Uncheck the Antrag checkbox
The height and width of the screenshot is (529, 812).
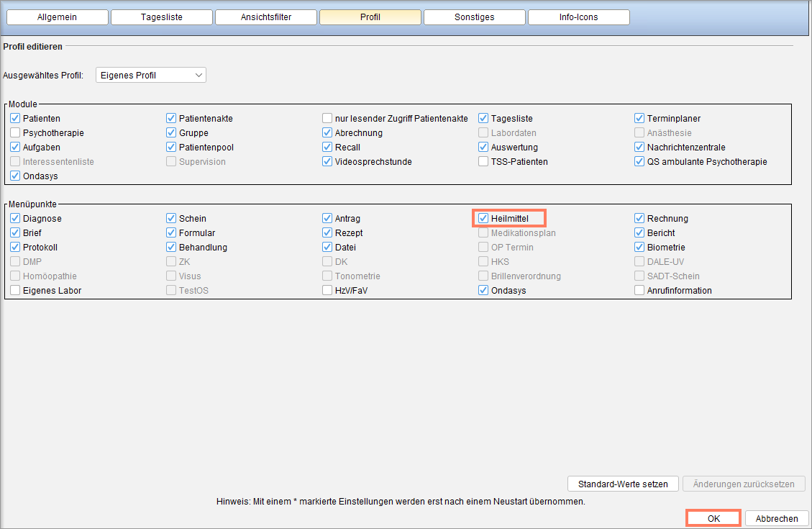327,218
